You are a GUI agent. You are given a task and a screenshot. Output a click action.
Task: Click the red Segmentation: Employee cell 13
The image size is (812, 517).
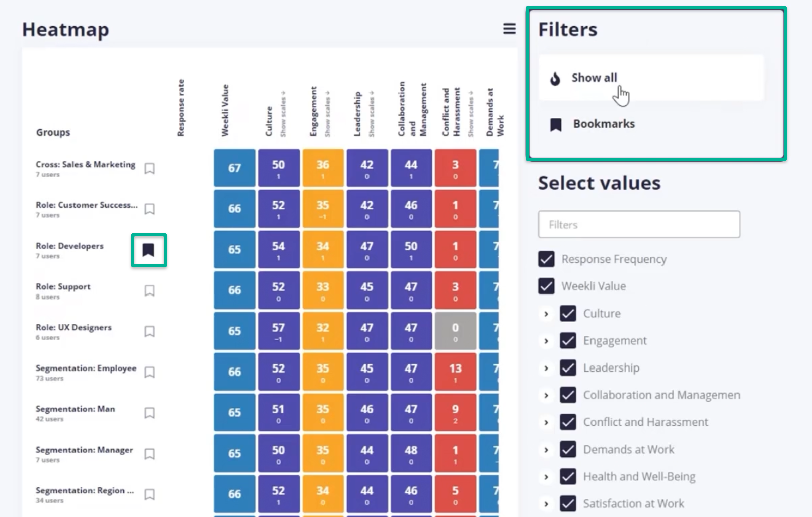[455, 372]
